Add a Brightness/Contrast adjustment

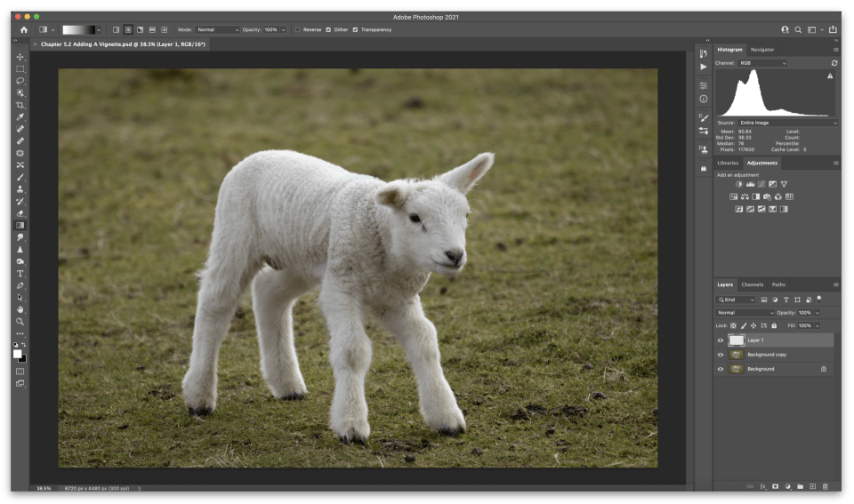click(x=739, y=185)
